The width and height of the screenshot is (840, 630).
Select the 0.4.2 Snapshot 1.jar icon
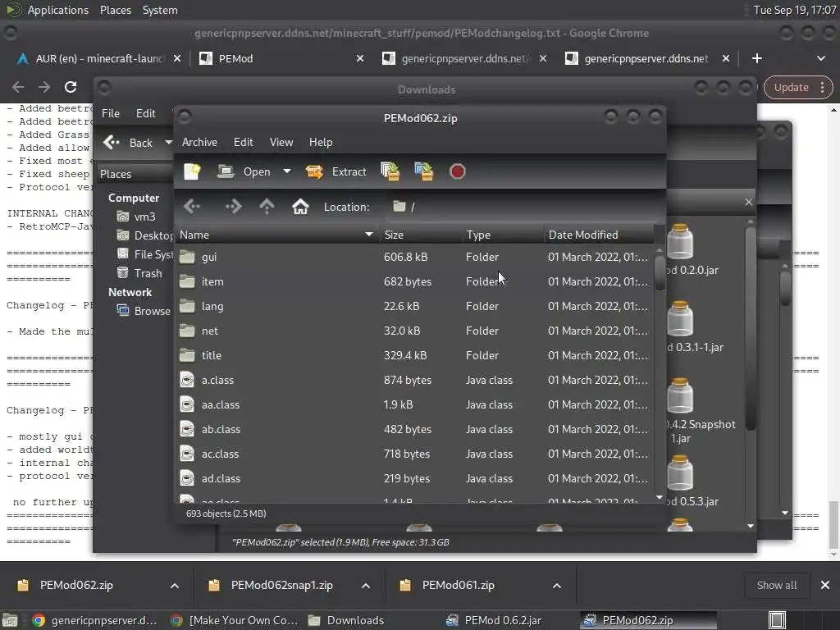click(680, 395)
